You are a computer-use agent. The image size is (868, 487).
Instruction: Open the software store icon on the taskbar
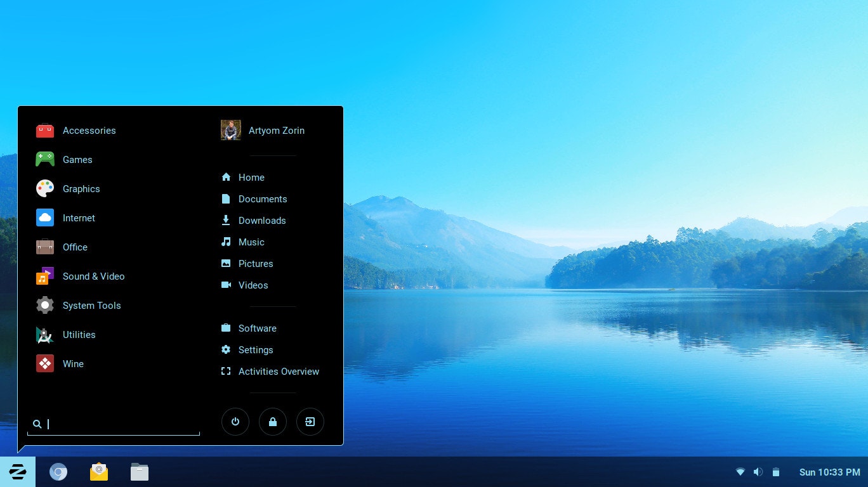[99, 472]
